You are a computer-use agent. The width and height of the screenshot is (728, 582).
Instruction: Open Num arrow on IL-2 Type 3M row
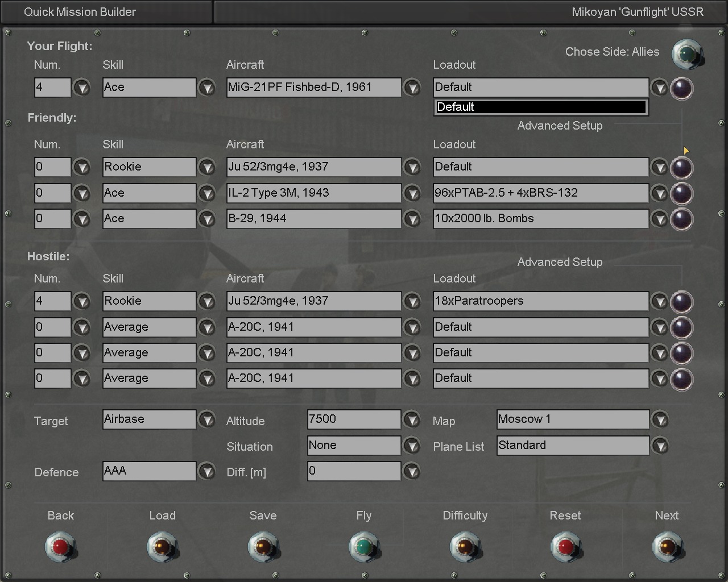(x=82, y=193)
